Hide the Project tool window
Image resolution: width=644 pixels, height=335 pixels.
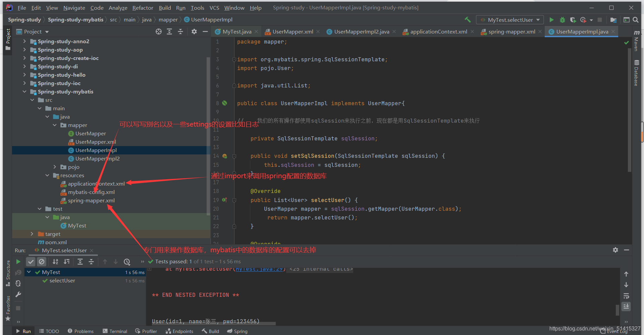pyautogui.click(x=205, y=31)
